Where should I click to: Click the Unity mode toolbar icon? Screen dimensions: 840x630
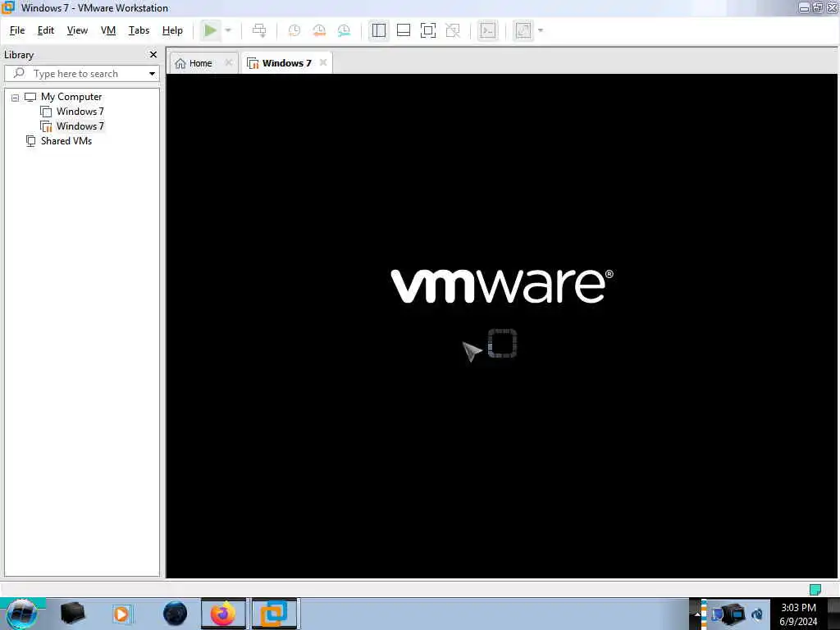(x=453, y=30)
